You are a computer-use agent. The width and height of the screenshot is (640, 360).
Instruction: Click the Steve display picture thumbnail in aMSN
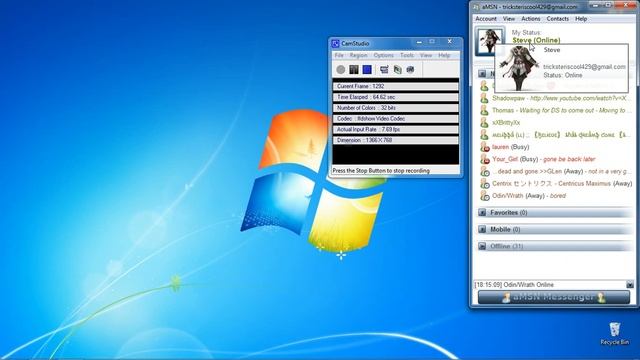(489, 41)
